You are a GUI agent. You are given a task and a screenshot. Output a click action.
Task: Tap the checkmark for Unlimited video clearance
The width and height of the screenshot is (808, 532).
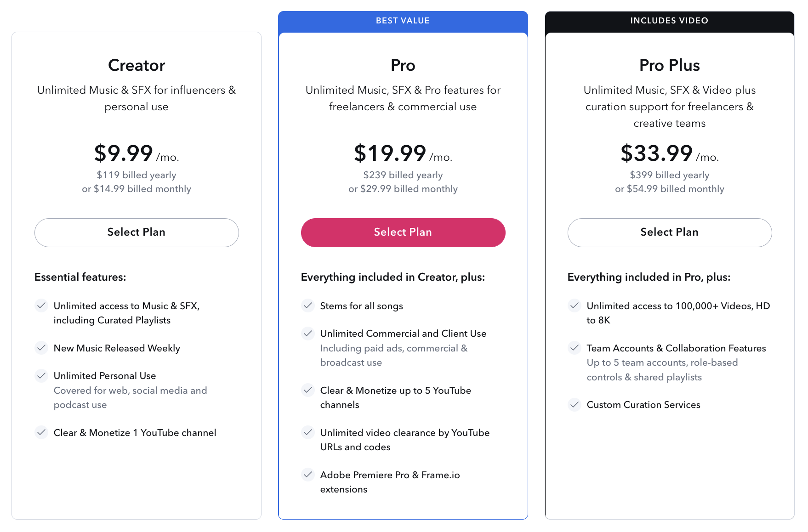(x=308, y=432)
